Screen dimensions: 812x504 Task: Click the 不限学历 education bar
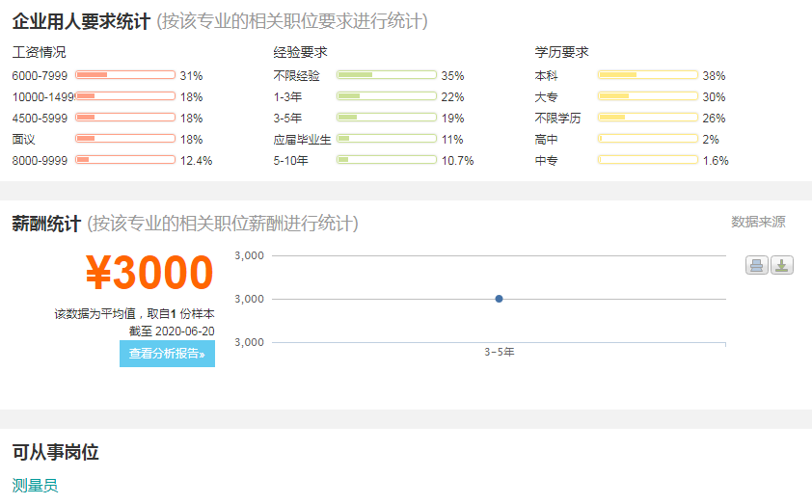648,118
